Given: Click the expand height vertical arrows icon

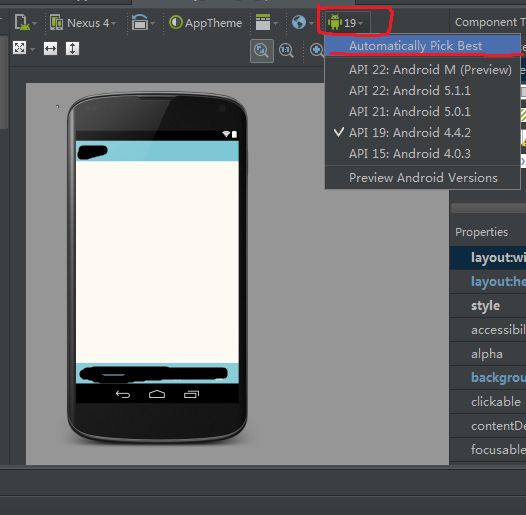Looking at the screenshot, I should tap(72, 49).
